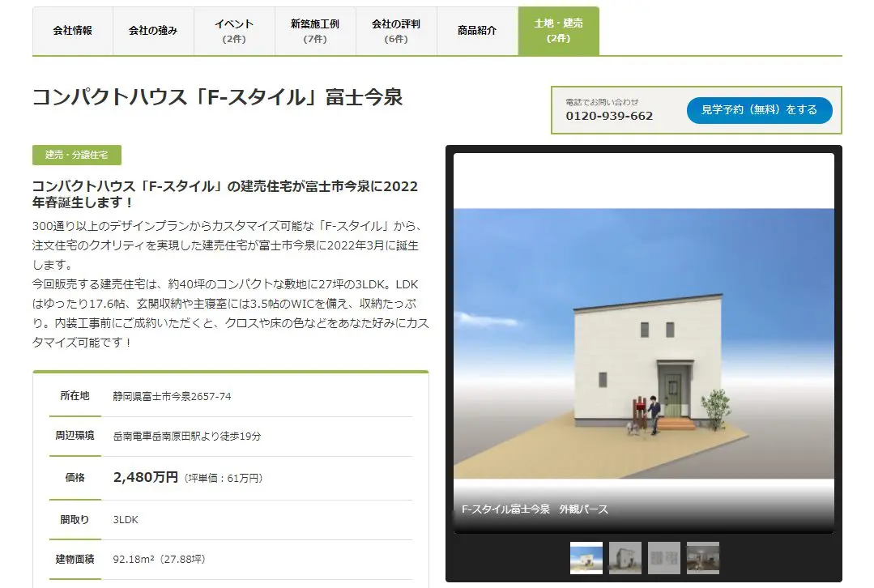Show the second thumbnail gray house exterior view
This screenshot has height=588, width=874.
tap(625, 558)
